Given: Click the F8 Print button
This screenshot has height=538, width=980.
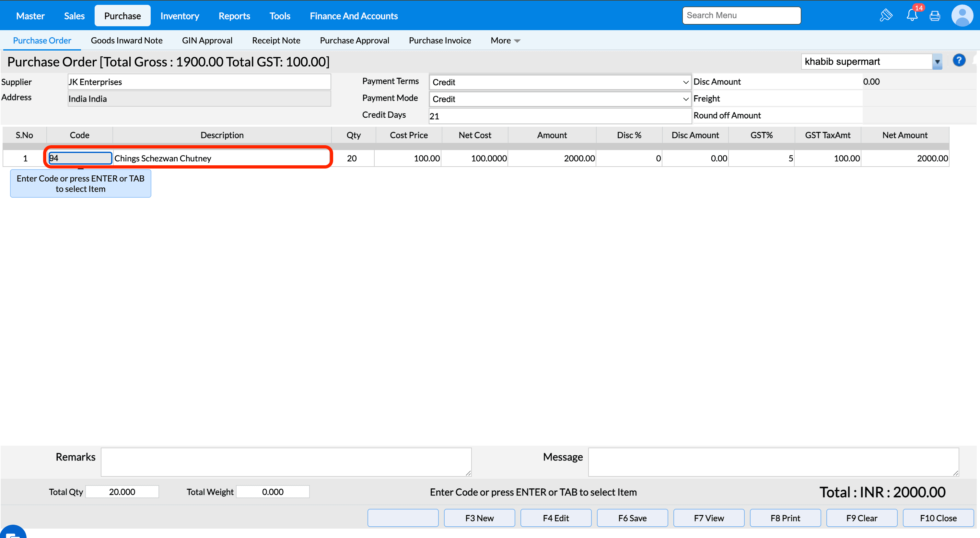Looking at the screenshot, I should click(x=785, y=518).
